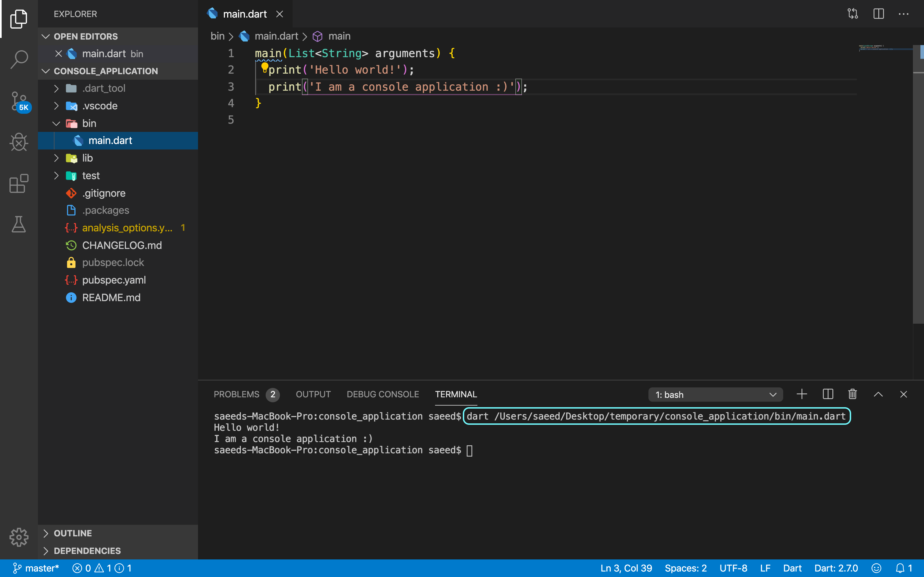Expand the OUTLINE section
924x577 pixels.
pyautogui.click(x=73, y=533)
